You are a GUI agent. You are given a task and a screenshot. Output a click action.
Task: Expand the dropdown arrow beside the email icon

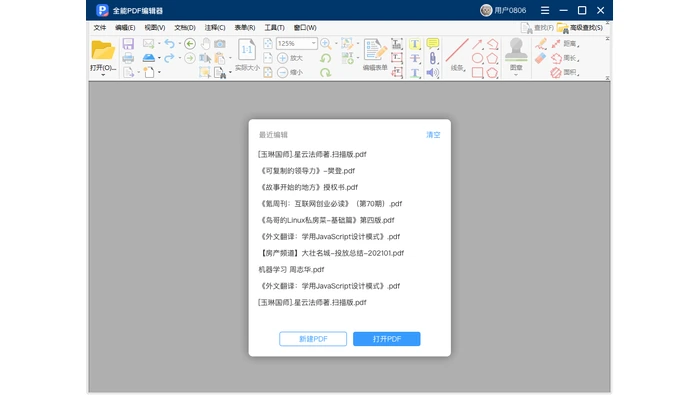pos(159,44)
